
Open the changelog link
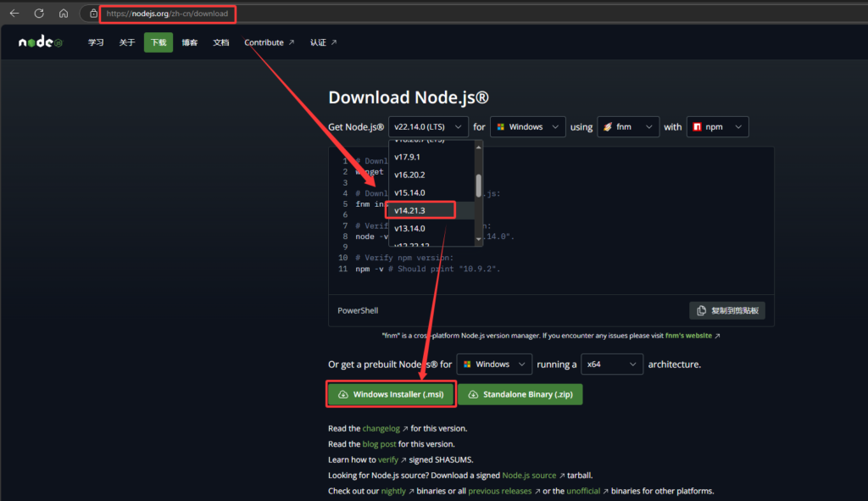pyautogui.click(x=385, y=428)
